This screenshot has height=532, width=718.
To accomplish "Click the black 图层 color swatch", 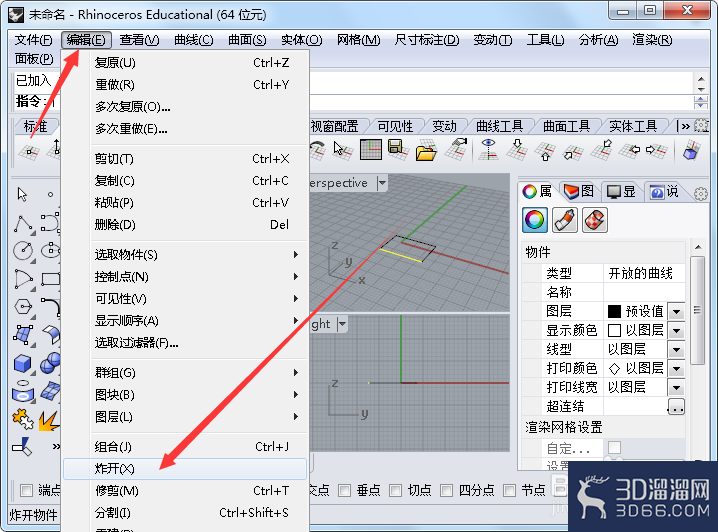I will 614,312.
